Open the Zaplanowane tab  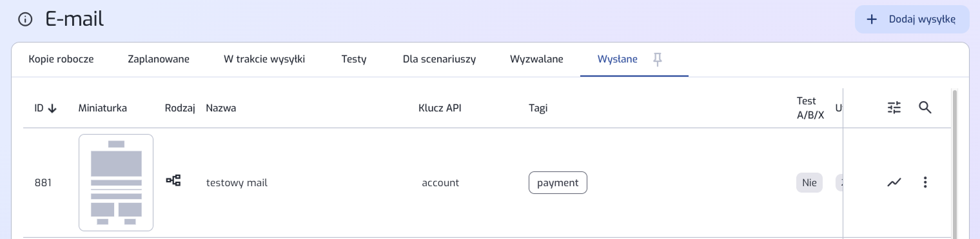159,59
